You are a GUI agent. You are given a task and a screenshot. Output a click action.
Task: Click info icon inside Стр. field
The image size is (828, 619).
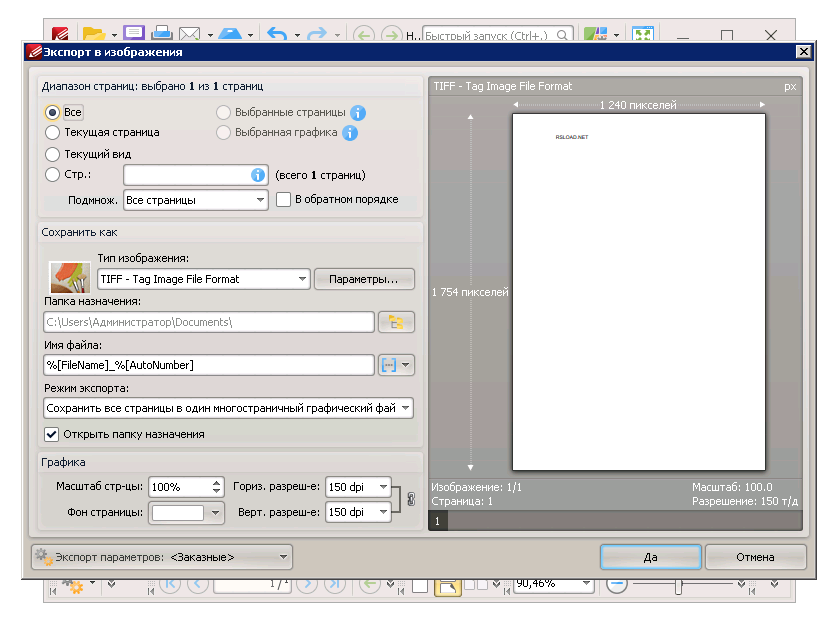pos(258,175)
